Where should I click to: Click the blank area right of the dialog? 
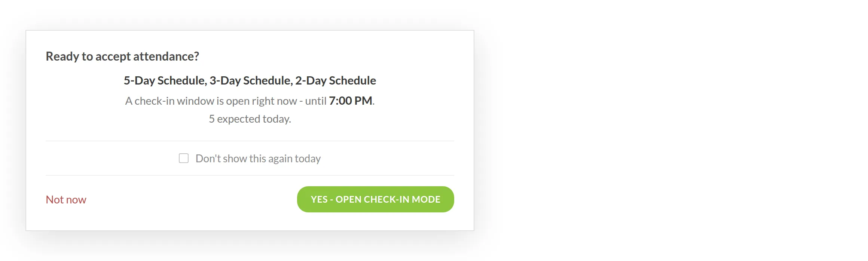point(670,130)
